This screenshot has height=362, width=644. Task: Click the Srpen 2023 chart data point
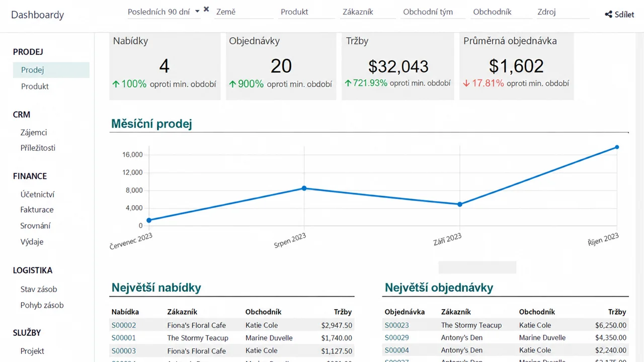tap(304, 188)
